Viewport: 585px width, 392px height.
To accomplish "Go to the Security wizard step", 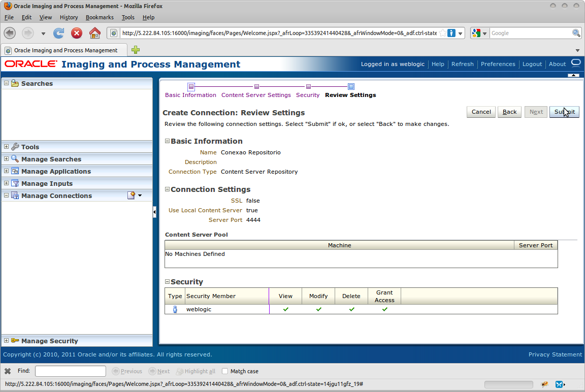I will [308, 95].
